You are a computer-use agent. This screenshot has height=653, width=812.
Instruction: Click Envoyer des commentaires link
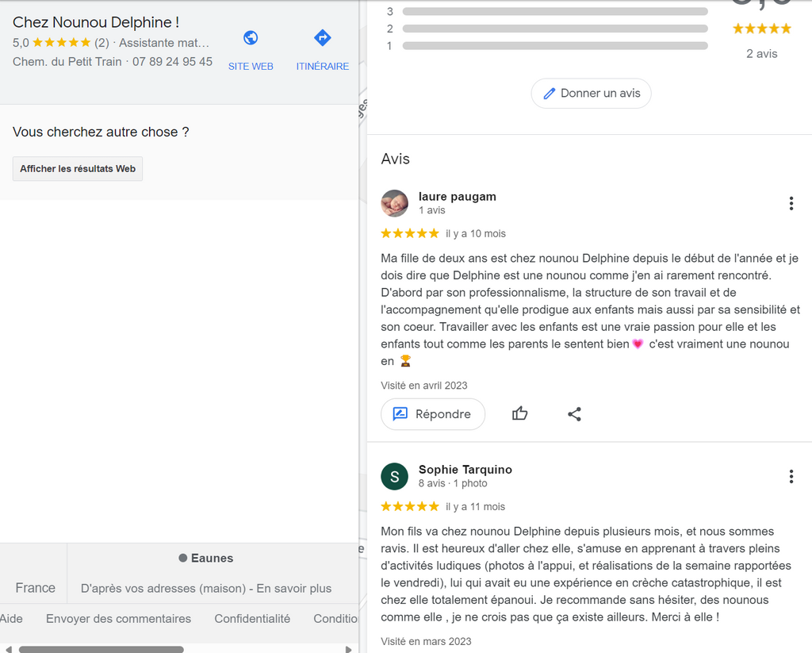pos(119,618)
